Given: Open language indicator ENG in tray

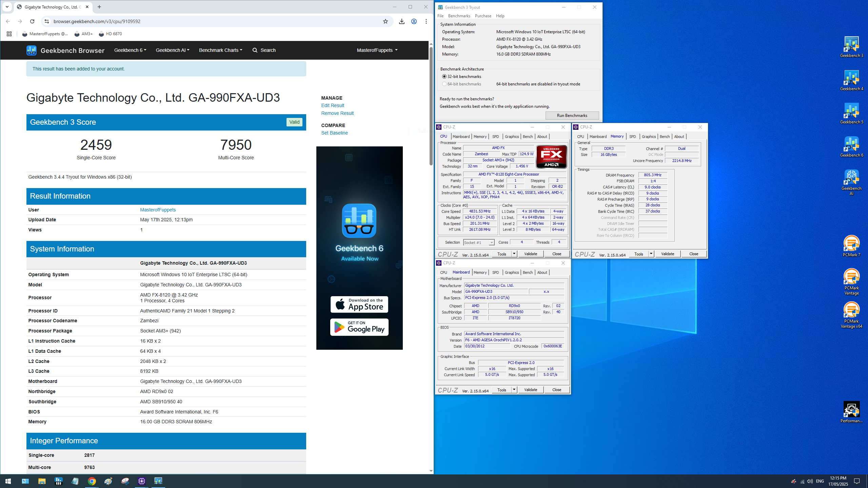Looking at the screenshot, I should point(820,481).
